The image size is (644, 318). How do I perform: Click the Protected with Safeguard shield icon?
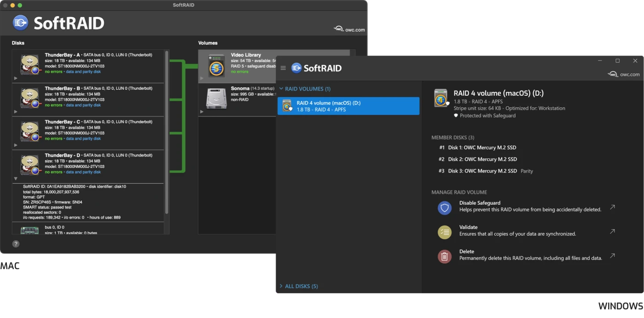456,116
